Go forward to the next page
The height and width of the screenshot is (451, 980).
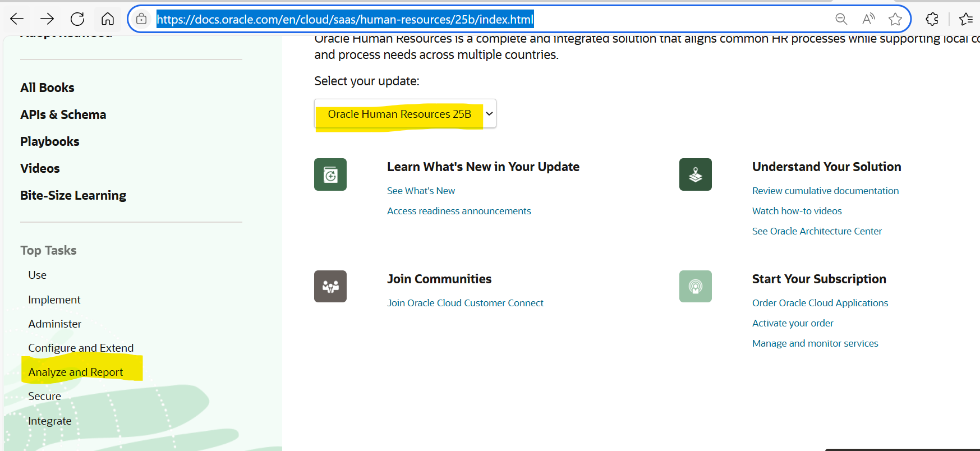click(47, 19)
